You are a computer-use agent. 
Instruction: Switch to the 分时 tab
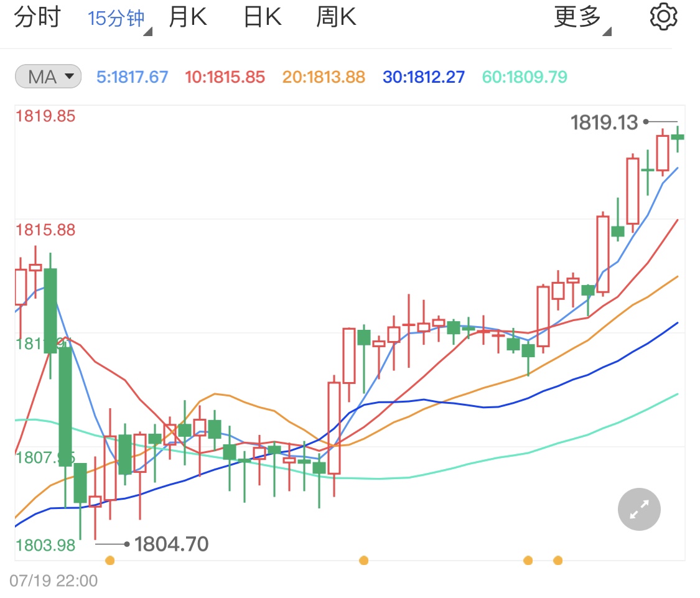37,17
